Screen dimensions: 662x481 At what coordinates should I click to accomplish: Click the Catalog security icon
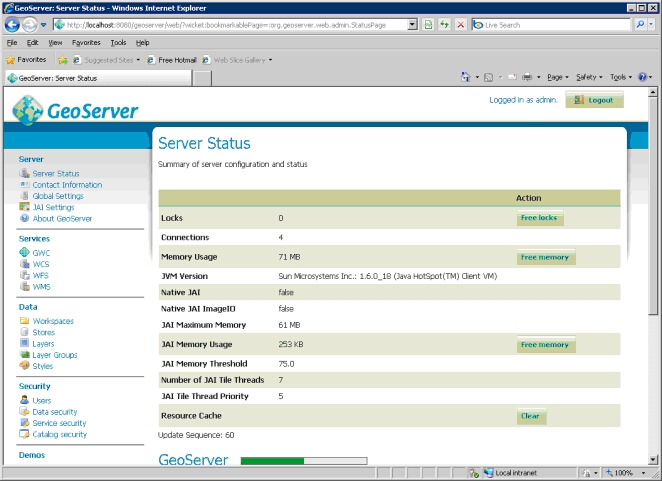tap(24, 434)
